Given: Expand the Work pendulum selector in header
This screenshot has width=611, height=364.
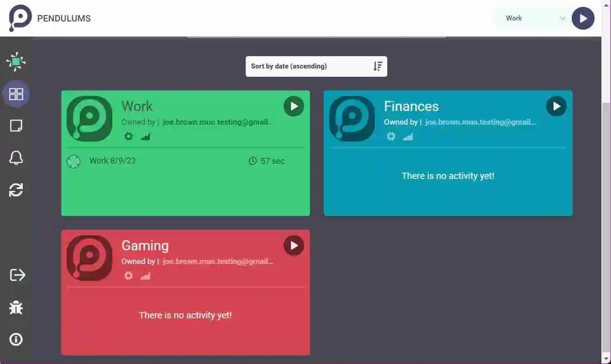Looking at the screenshot, I should click(x=532, y=18).
